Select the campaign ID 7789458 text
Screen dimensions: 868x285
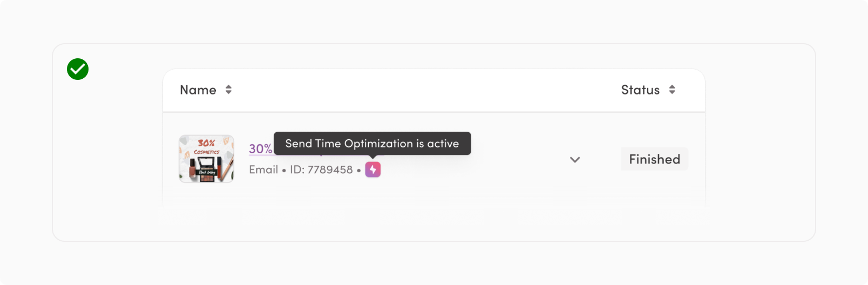[321, 169]
